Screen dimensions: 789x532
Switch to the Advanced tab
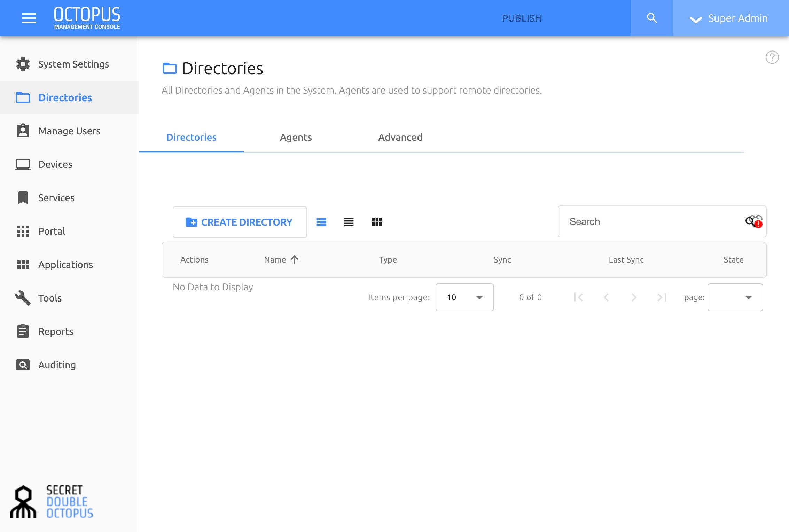(400, 137)
